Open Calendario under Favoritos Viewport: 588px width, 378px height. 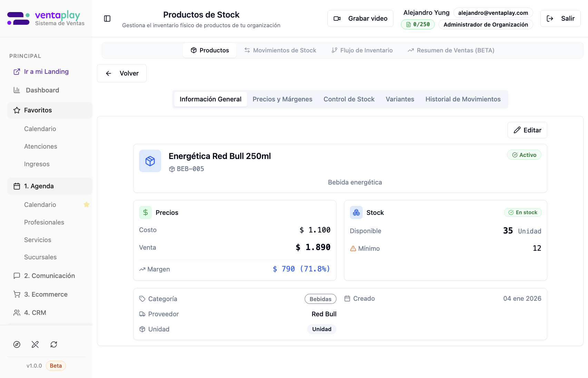point(40,129)
